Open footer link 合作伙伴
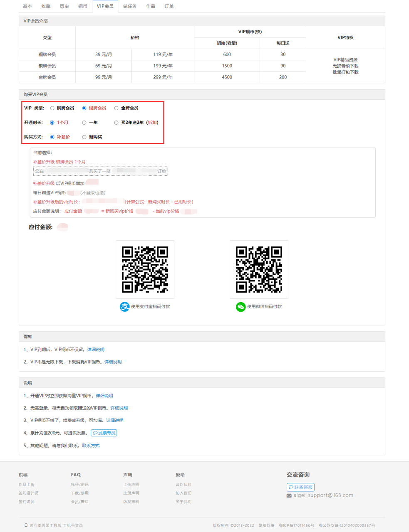Image resolution: width=409 pixels, height=532 pixels. [183, 485]
